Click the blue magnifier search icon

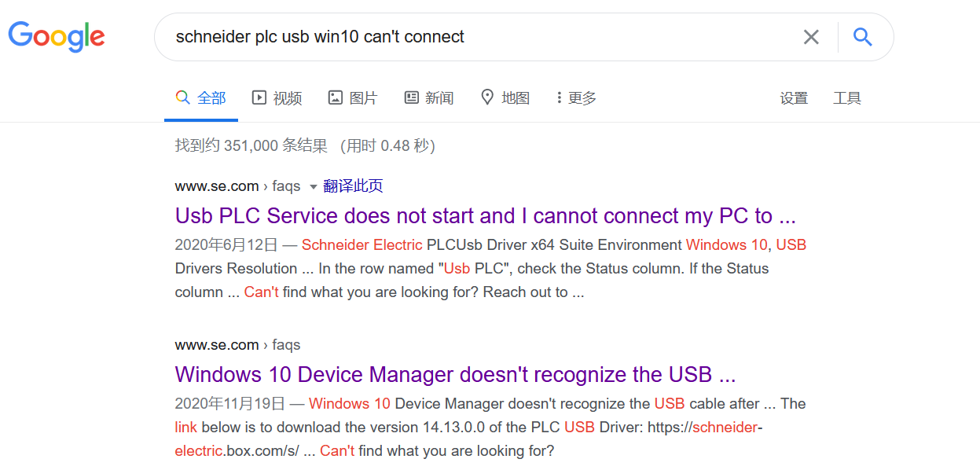[x=862, y=37]
